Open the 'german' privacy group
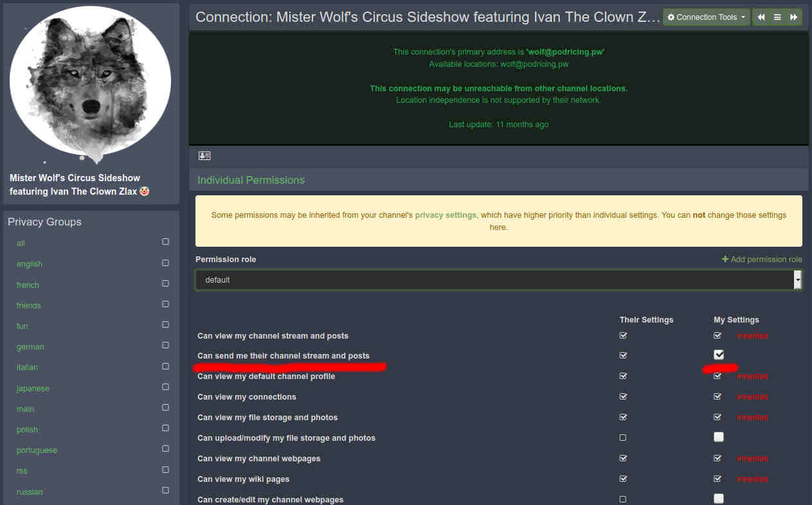Viewport: 812px width, 505px height. pyautogui.click(x=30, y=347)
